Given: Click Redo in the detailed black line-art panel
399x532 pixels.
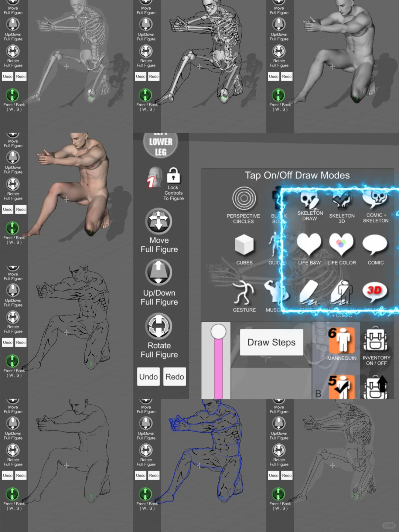Looking at the screenshot, I should [21, 342].
